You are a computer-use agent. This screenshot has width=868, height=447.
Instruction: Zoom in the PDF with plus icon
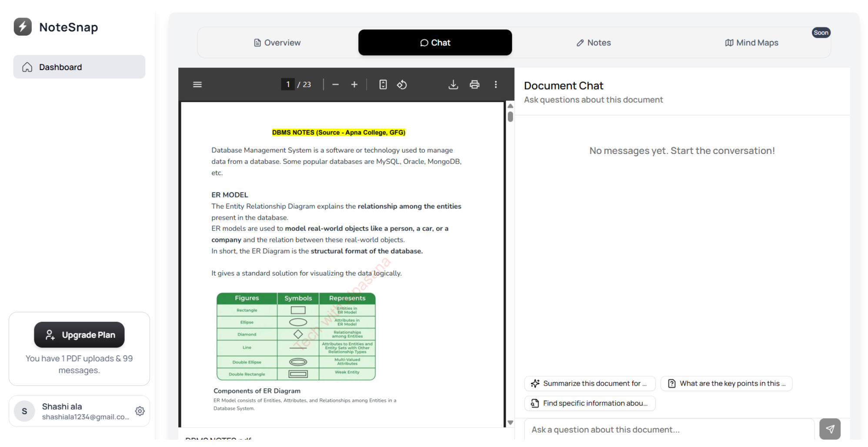pyautogui.click(x=354, y=84)
